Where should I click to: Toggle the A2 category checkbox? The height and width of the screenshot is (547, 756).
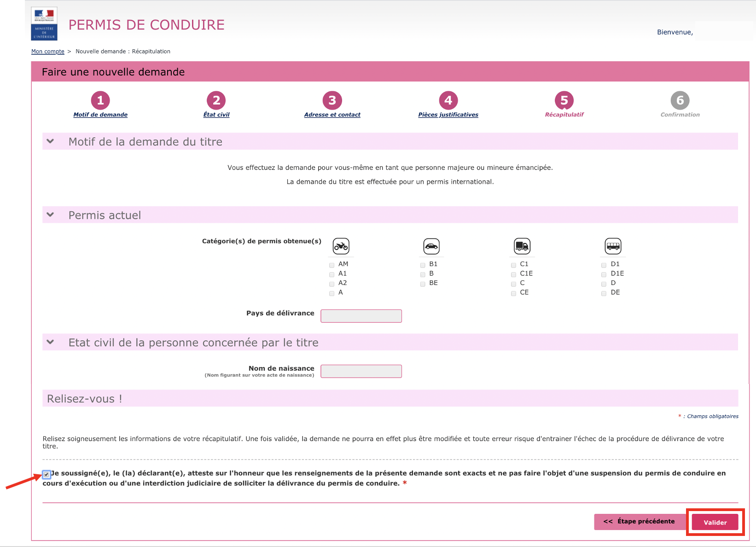pyautogui.click(x=332, y=284)
